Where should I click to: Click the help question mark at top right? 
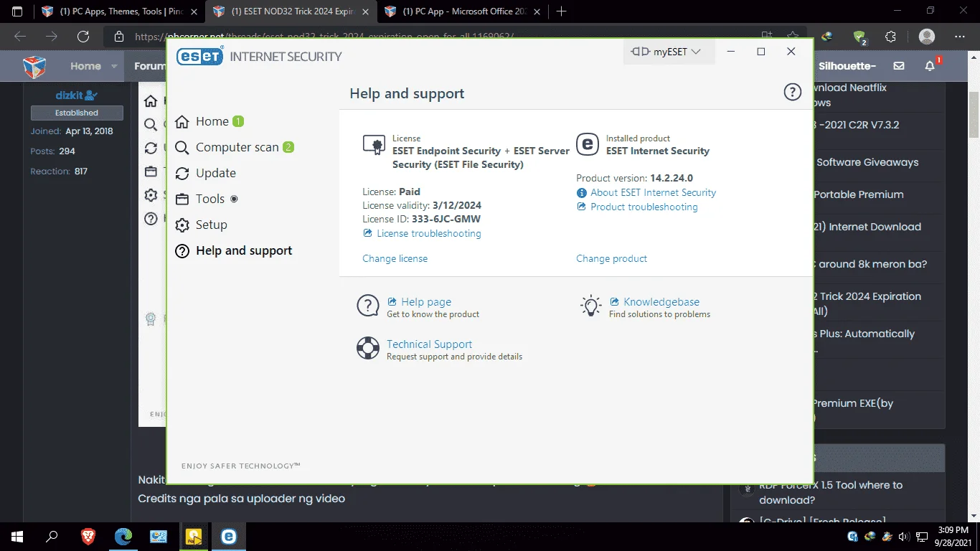point(792,92)
